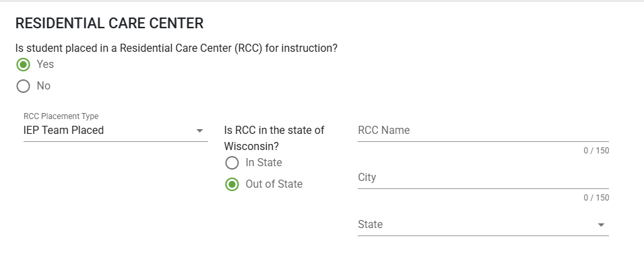Click the Residential Care Center heading
Viewport: 644px width, 257px height.
pos(109,24)
